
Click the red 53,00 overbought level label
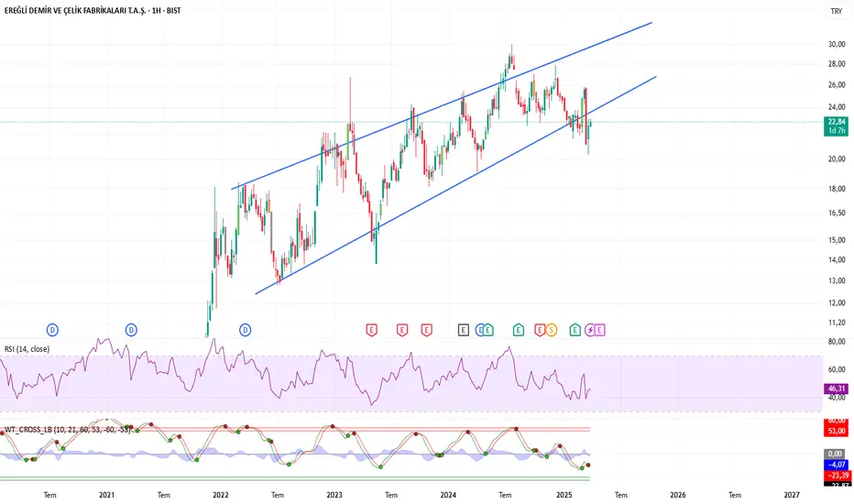tap(836, 431)
